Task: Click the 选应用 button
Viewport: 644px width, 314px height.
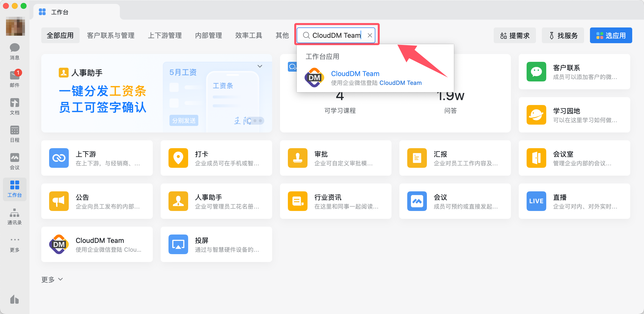Action: 611,35
